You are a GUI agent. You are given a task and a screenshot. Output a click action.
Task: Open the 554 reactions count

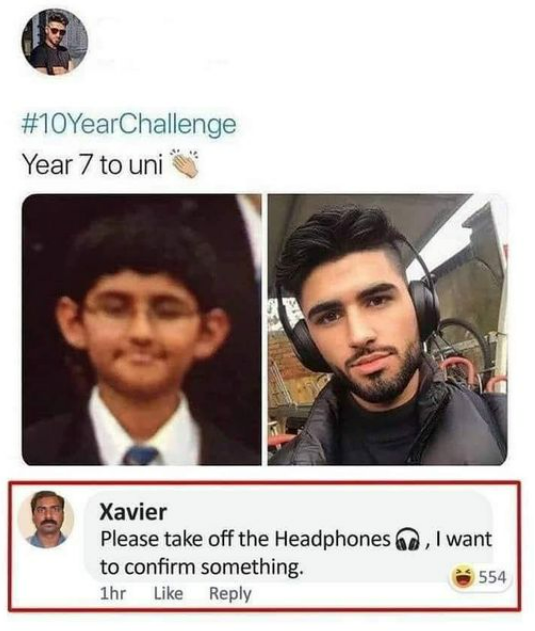tap(492, 577)
